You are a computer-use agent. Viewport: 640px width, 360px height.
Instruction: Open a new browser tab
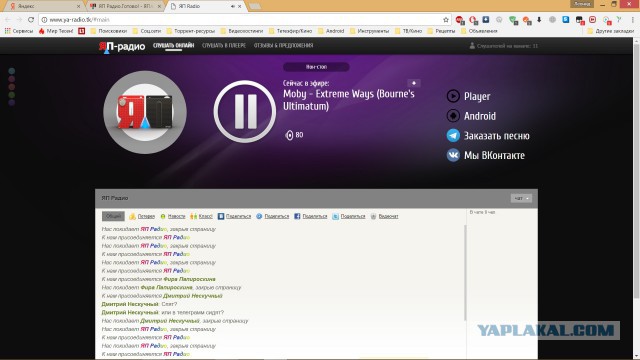pyautogui.click(x=255, y=6)
